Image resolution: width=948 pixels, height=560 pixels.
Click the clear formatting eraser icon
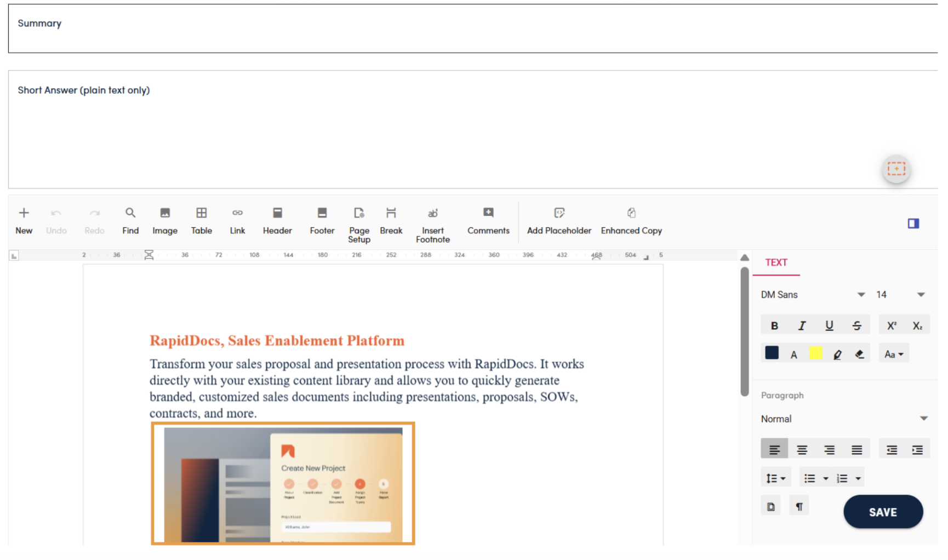coord(859,355)
